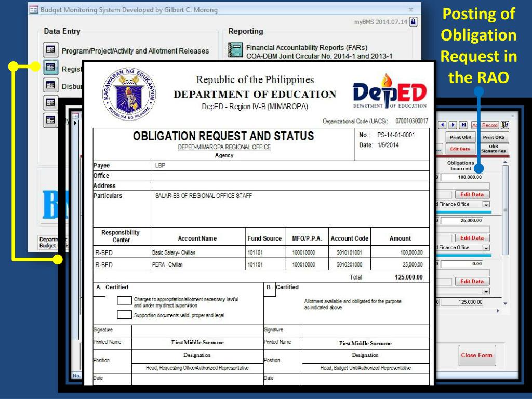Click 'DEPED-MIMAROPA REGIONAL OFFICE' agency text
Image resolution: width=532 pixels, height=399 pixels.
224,147
